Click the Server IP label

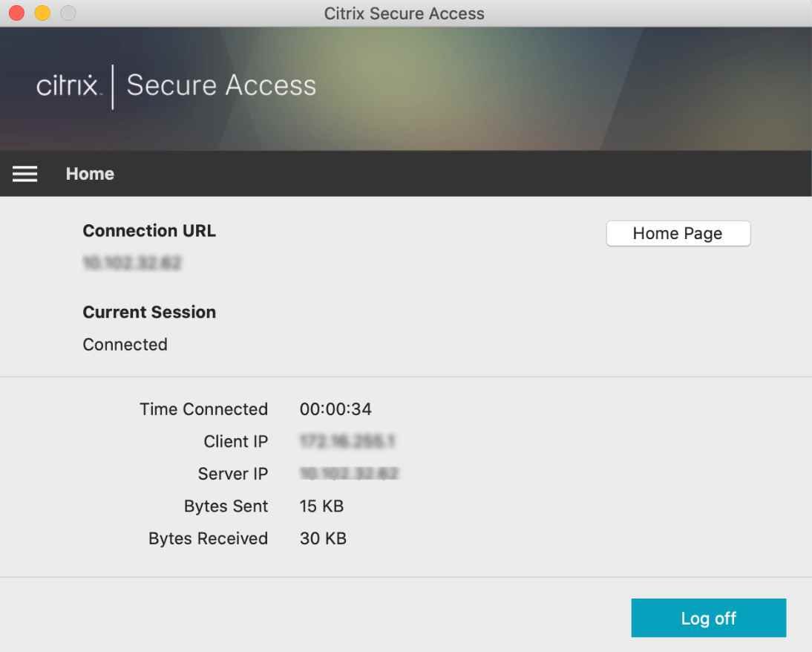[x=232, y=474]
